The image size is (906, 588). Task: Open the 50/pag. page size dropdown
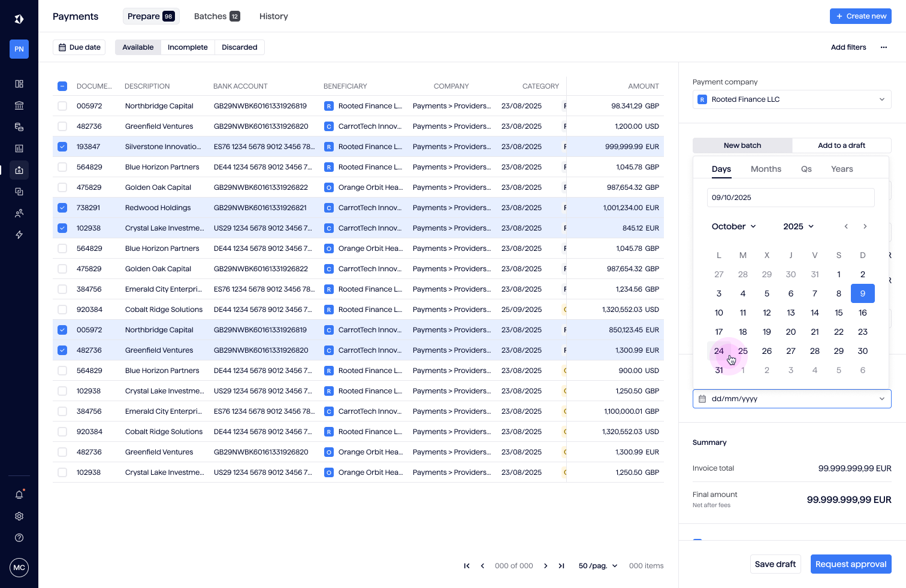click(x=597, y=566)
